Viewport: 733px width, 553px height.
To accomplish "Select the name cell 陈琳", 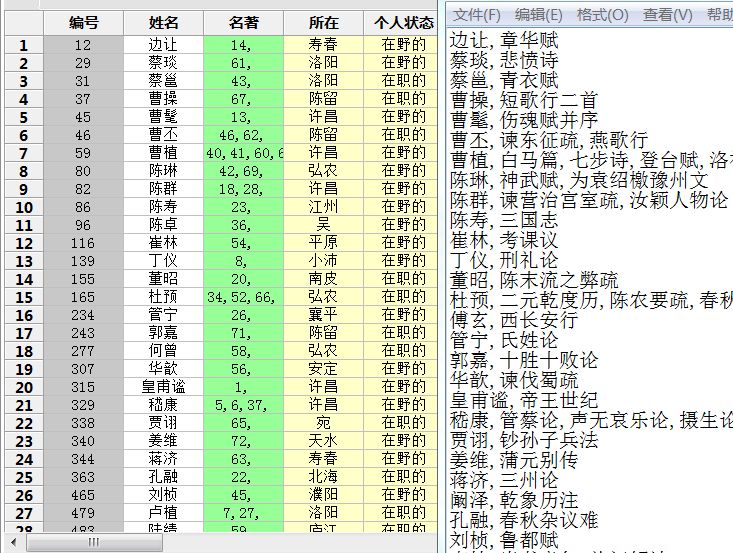I will (164, 171).
